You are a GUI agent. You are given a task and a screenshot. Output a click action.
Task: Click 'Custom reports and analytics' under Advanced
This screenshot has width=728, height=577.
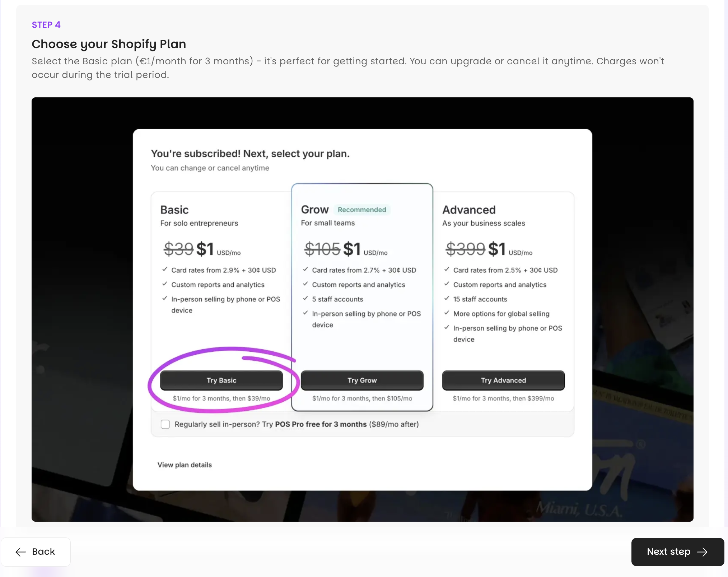pyautogui.click(x=500, y=285)
